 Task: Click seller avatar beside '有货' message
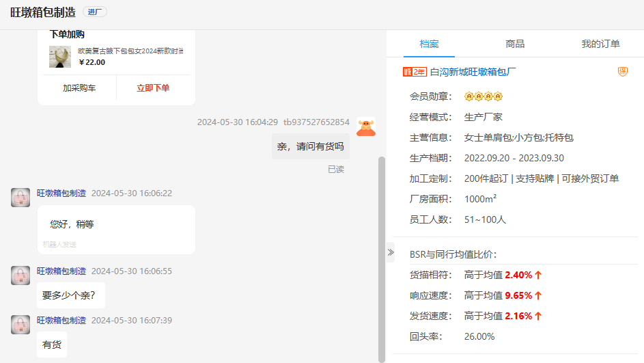(20, 324)
